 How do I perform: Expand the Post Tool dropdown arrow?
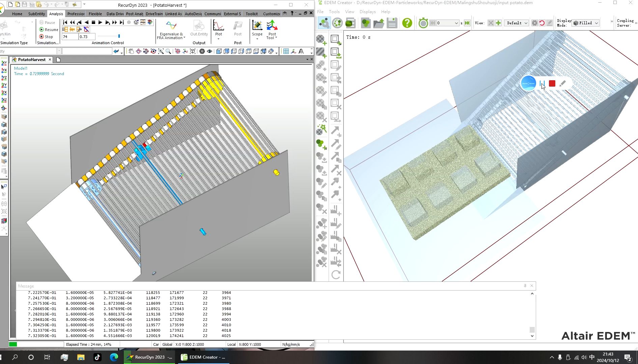tap(276, 38)
